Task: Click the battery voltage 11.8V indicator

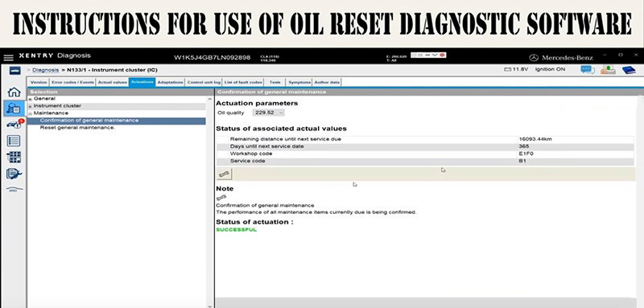Action: tap(516, 70)
